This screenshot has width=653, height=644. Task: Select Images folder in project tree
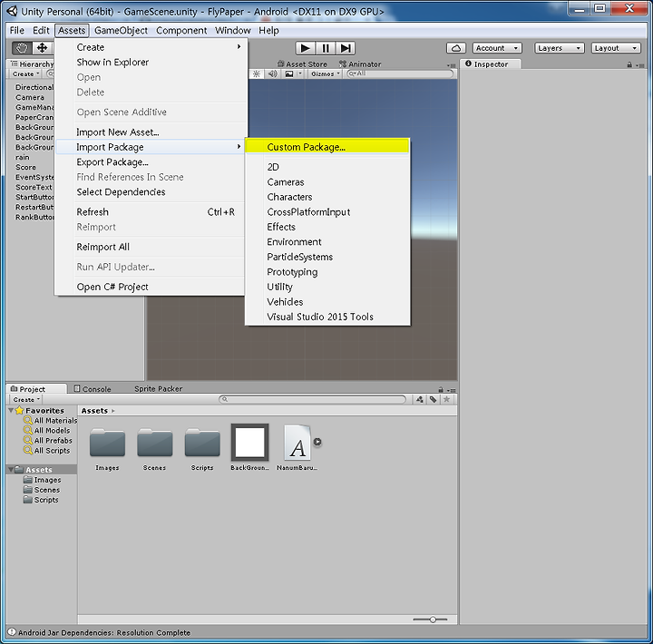[x=43, y=480]
